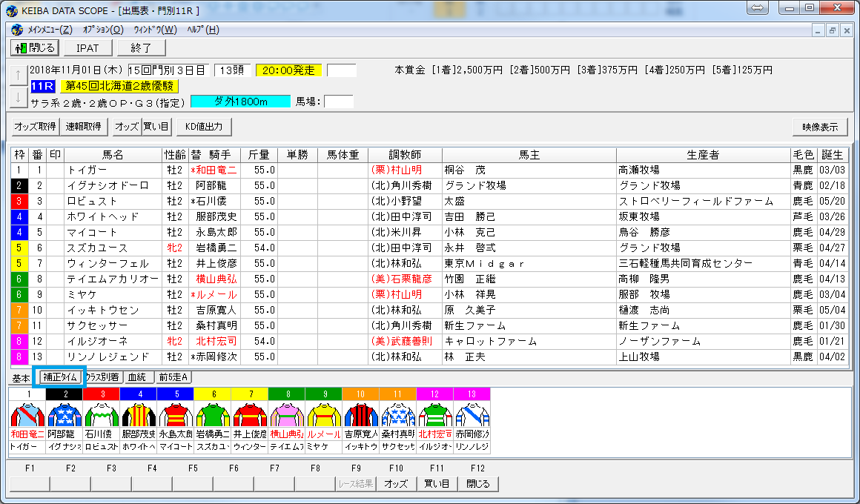This screenshot has height=504, width=860.
Task: Switch to the 基本 tab
Action: click(x=21, y=378)
